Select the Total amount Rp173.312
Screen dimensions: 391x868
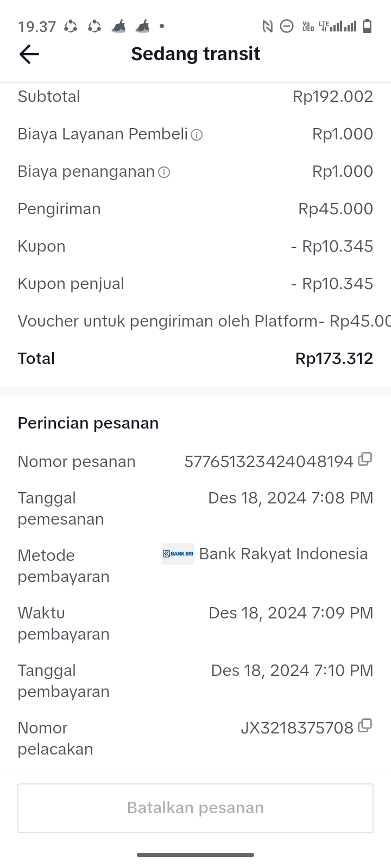point(334,359)
